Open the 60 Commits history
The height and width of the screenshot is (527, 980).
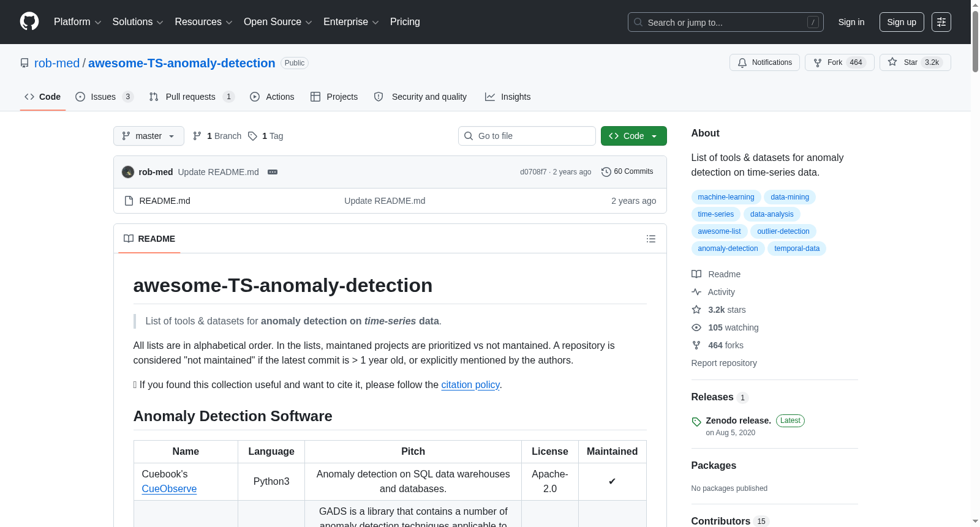[x=627, y=172]
